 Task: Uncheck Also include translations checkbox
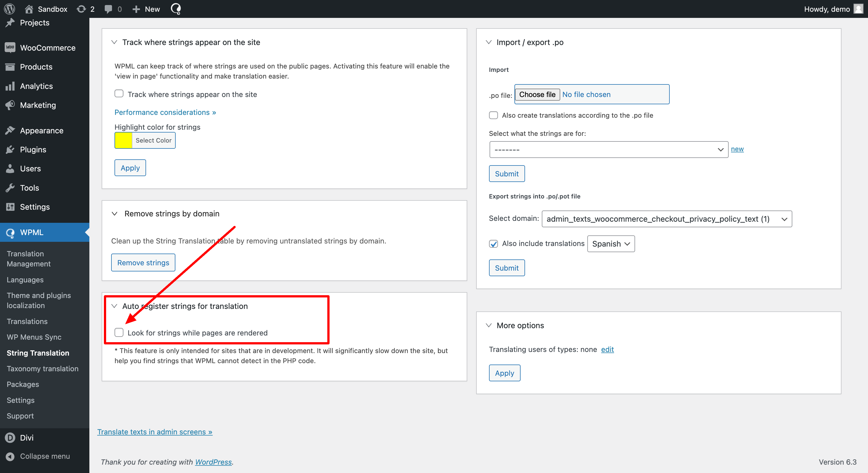[493, 243]
